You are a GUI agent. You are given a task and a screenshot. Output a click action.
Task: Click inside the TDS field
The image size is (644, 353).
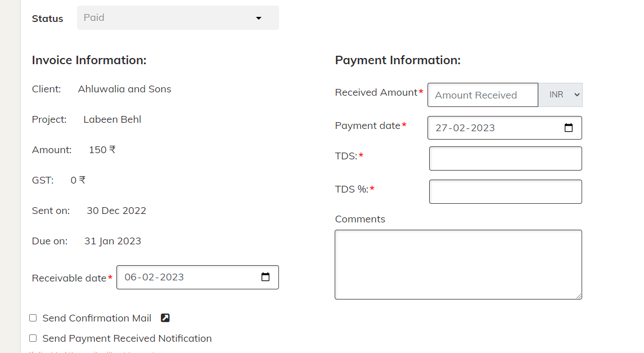pyautogui.click(x=505, y=158)
